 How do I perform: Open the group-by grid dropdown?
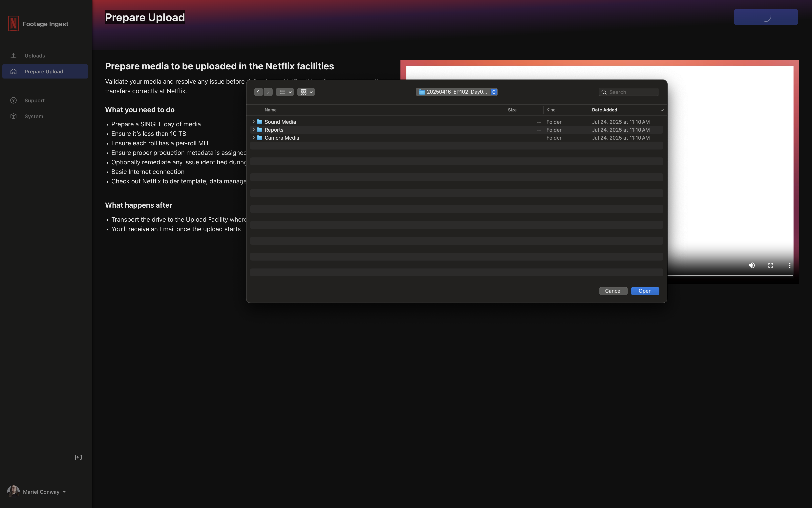click(x=306, y=92)
